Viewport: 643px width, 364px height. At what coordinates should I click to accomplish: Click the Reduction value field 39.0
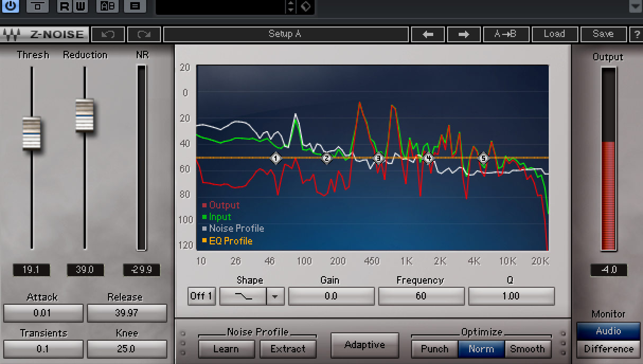pos(85,270)
